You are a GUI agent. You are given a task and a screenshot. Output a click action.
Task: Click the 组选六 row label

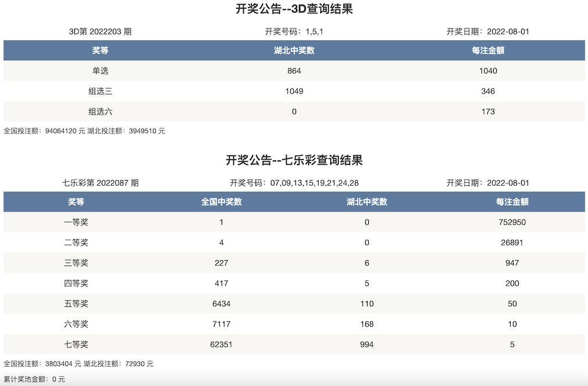click(x=100, y=112)
